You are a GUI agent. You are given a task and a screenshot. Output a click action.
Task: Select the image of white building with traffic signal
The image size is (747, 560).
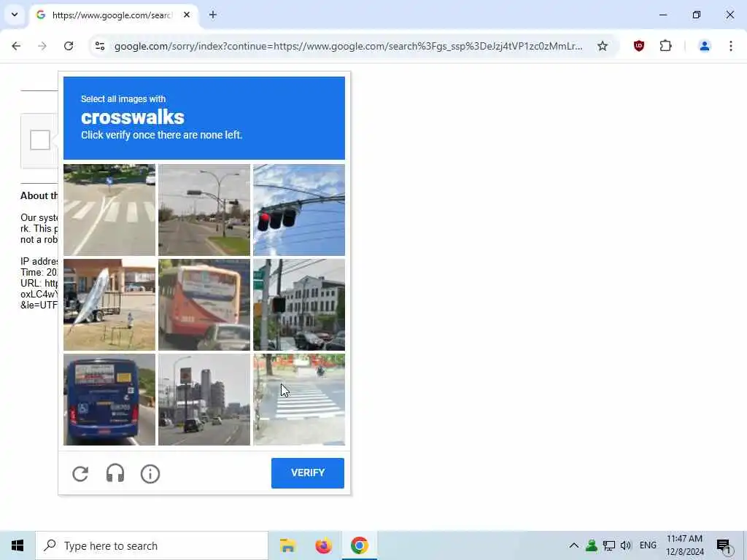[298, 305]
